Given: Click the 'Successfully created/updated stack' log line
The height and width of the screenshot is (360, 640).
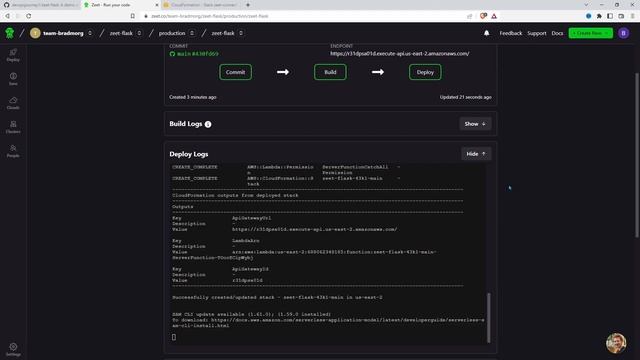Looking at the screenshot, I should click(277, 297).
